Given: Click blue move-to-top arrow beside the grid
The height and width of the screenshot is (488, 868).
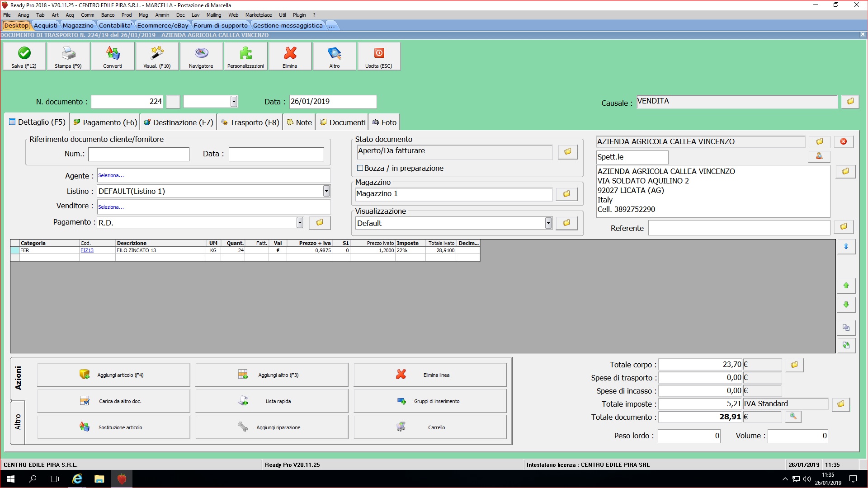Looking at the screenshot, I should tap(846, 247).
